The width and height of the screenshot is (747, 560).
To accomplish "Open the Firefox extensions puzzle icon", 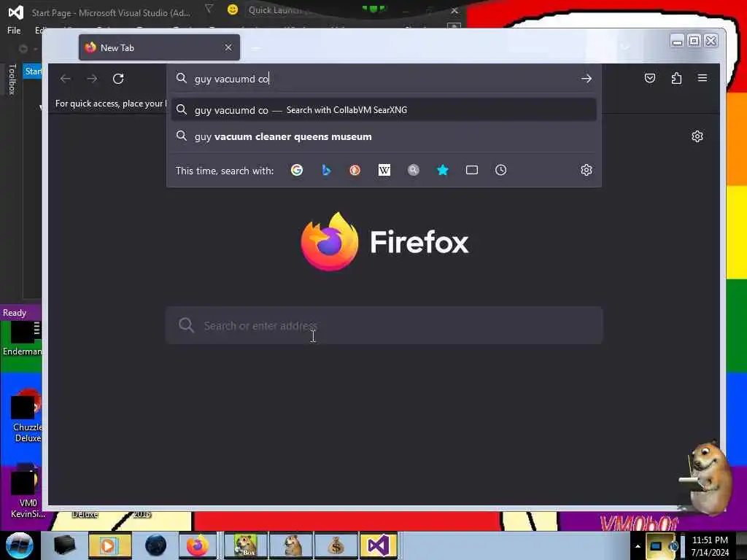I will pos(676,78).
